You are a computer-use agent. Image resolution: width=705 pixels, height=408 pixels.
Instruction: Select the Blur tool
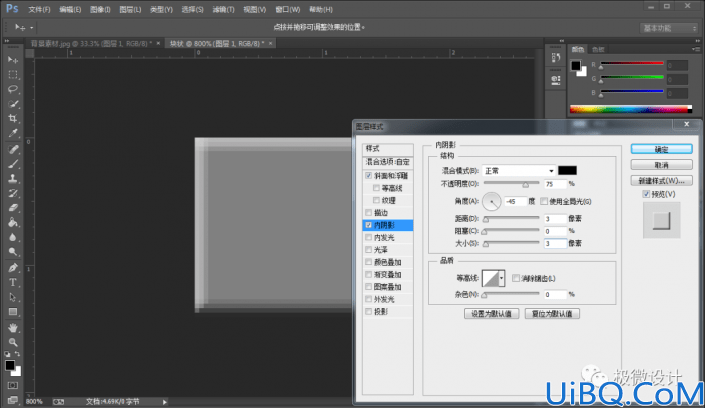pos(13,237)
